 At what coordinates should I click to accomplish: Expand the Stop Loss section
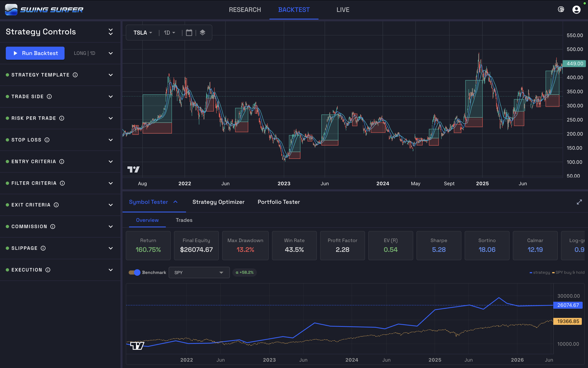(111, 140)
